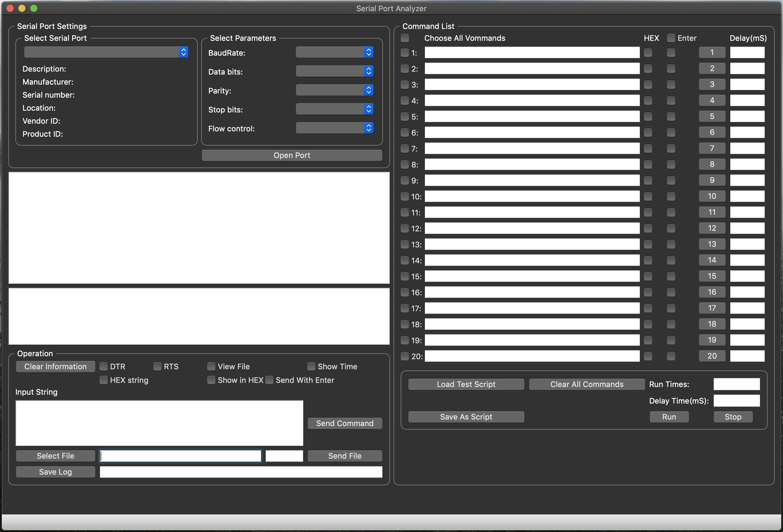Click the Open Port button
This screenshot has width=783, height=532.
(x=292, y=155)
